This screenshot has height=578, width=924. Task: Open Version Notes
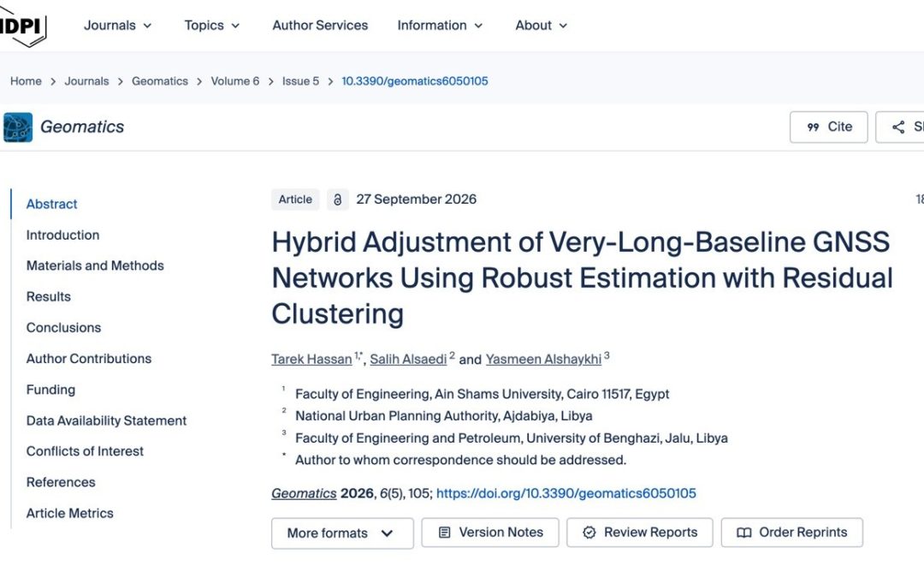[x=490, y=533]
